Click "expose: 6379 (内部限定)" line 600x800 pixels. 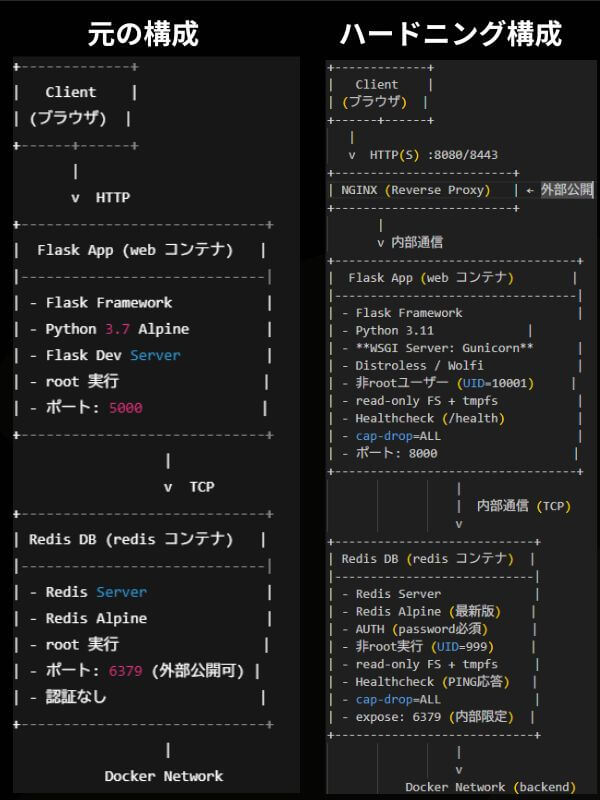(x=434, y=717)
